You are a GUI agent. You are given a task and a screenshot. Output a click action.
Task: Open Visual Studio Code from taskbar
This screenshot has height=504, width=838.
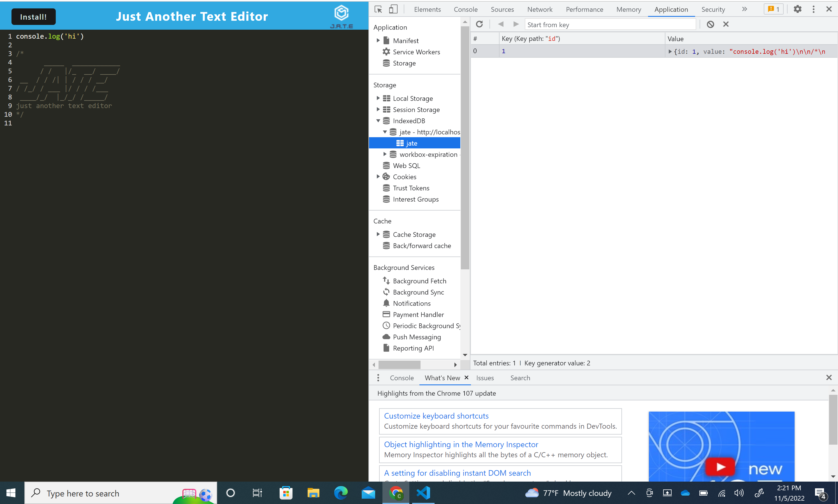point(423,493)
